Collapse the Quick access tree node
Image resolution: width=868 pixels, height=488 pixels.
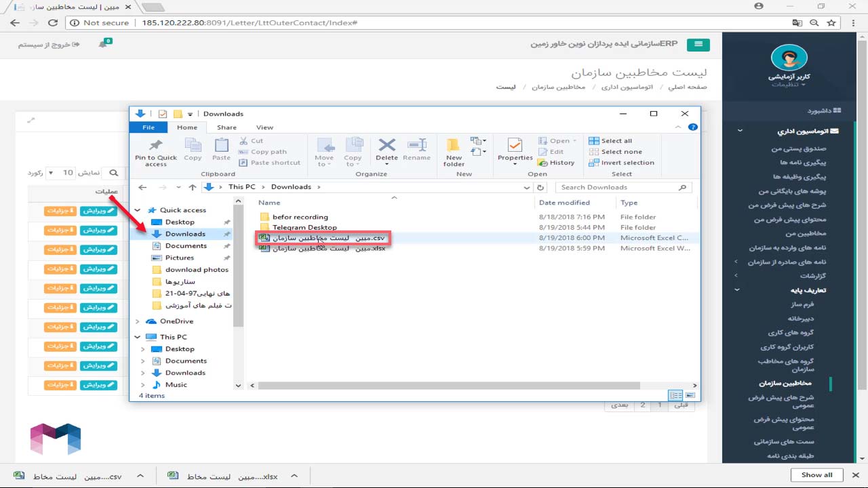pos(138,210)
